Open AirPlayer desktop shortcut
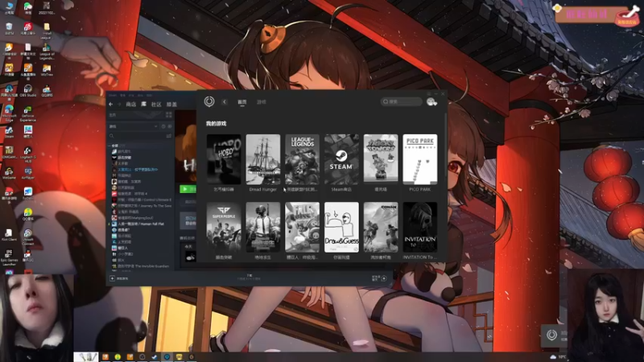The image size is (644, 362). (x=27, y=173)
